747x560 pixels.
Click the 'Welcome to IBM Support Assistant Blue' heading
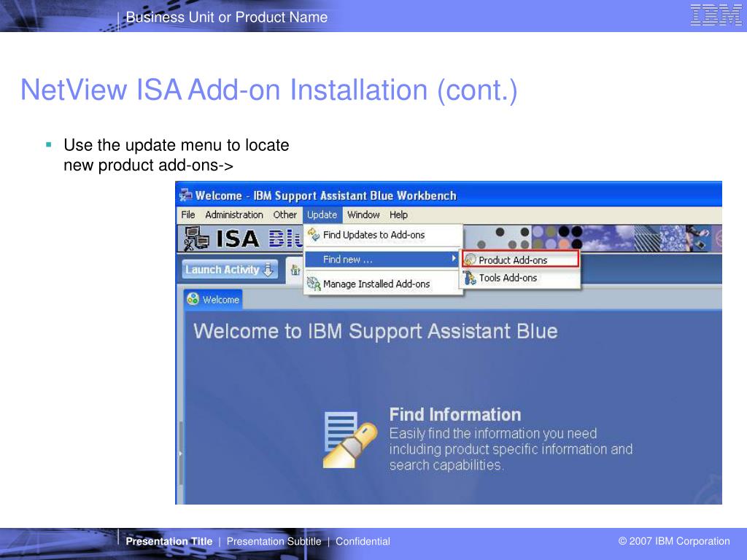tap(376, 332)
